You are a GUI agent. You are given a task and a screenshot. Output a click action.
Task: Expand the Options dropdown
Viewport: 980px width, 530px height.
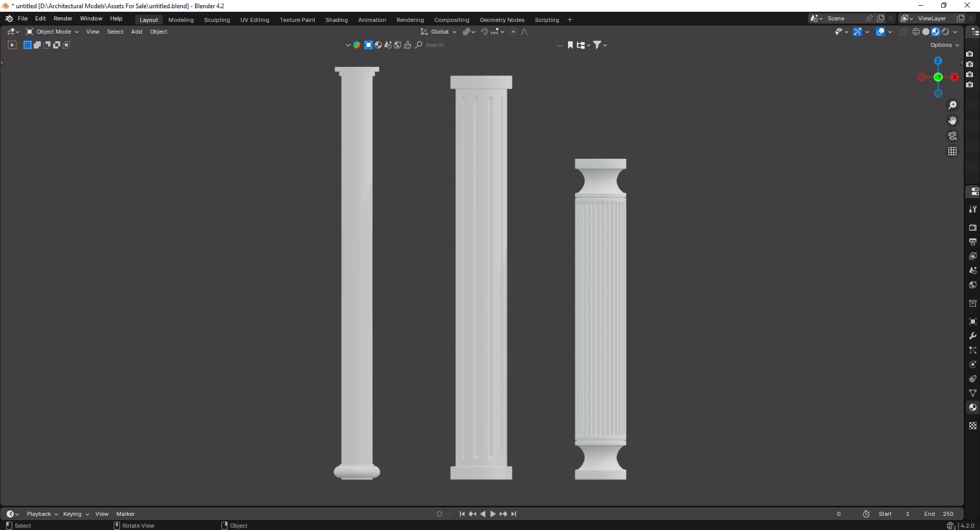pos(945,45)
